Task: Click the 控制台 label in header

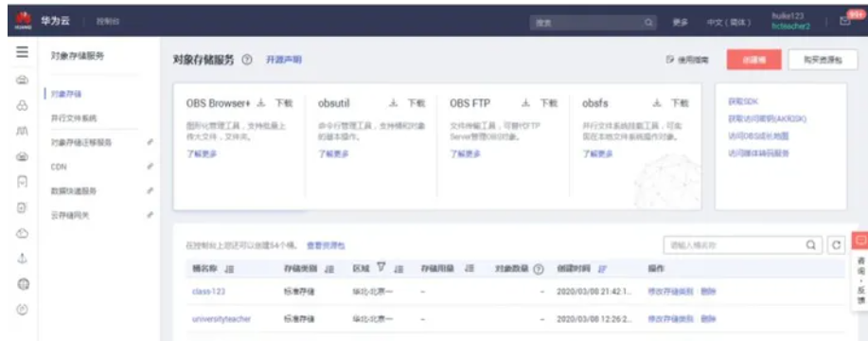Action: 107,22
